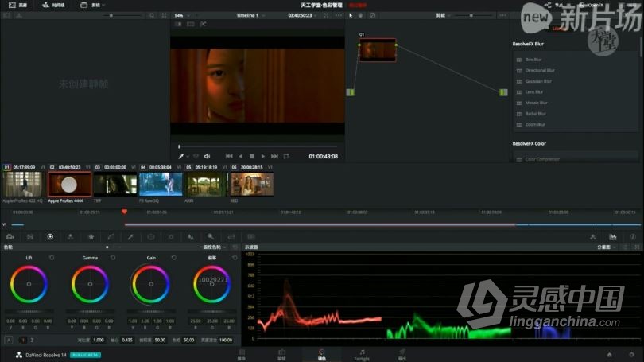Open the Power Window palette
The width and height of the screenshot is (644, 362).
(151, 237)
